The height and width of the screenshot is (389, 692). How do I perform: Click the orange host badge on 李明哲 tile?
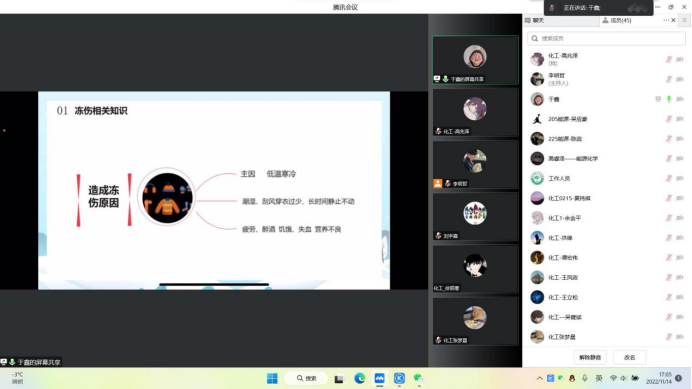point(437,183)
